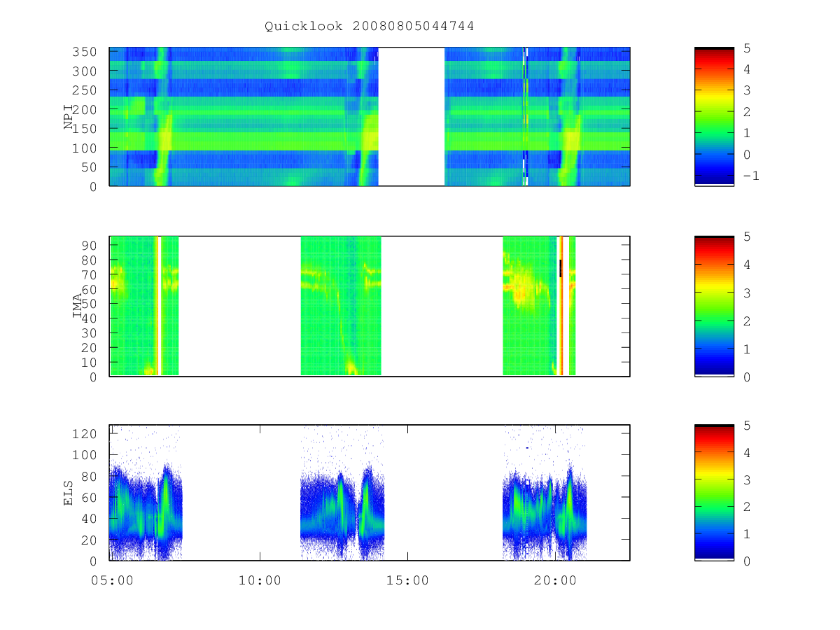Click the 5 label on NPI colorbar

pos(747,48)
